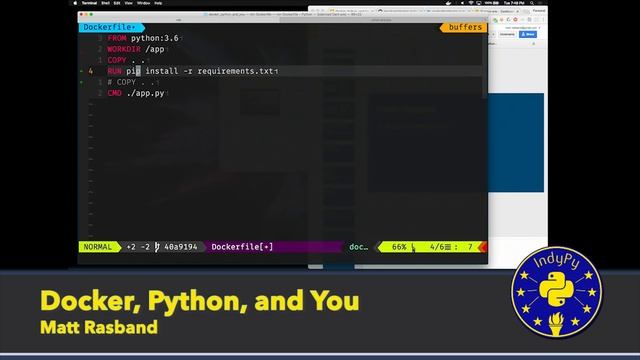Click the green extension icon in browser toolbar
The height and width of the screenshot is (360, 640).
coord(495,20)
